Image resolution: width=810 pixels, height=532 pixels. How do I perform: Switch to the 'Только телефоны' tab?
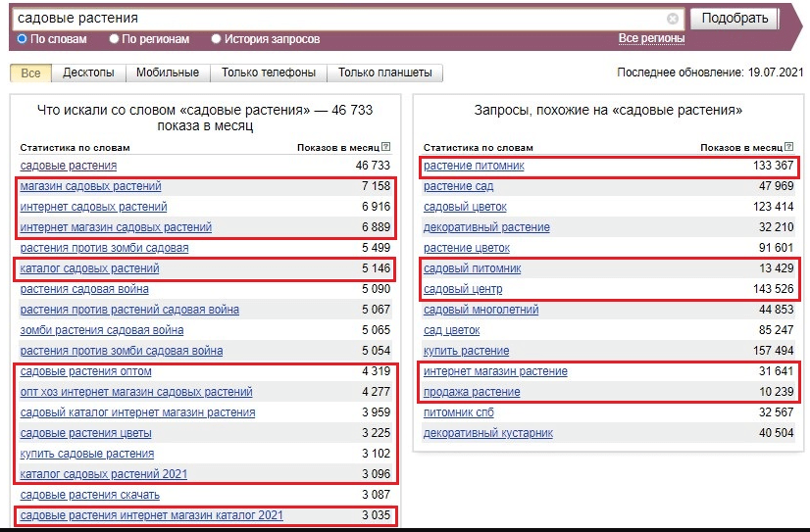click(x=269, y=73)
